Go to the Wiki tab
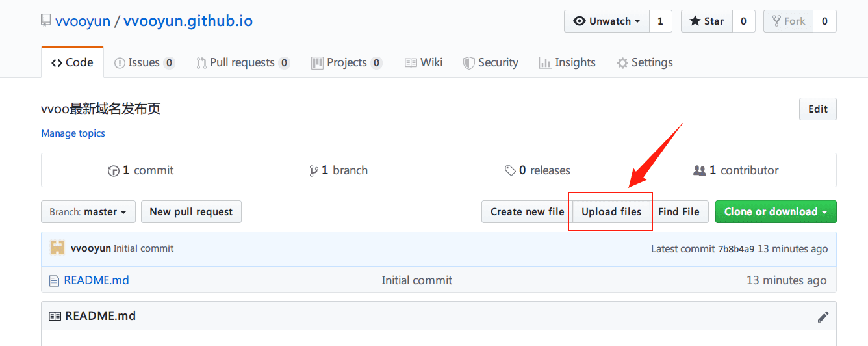The image size is (868, 346). coord(424,62)
